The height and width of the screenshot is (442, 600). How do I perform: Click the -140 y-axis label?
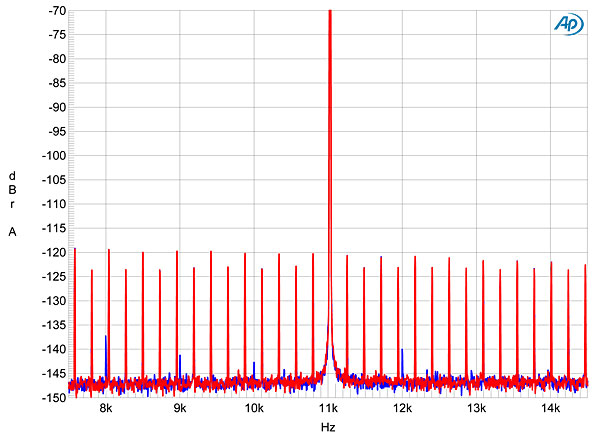coord(54,349)
